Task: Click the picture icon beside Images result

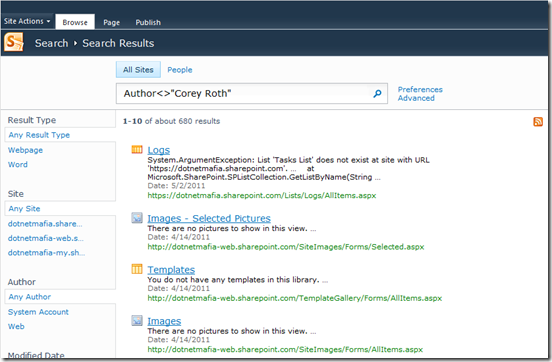Action: coord(137,320)
